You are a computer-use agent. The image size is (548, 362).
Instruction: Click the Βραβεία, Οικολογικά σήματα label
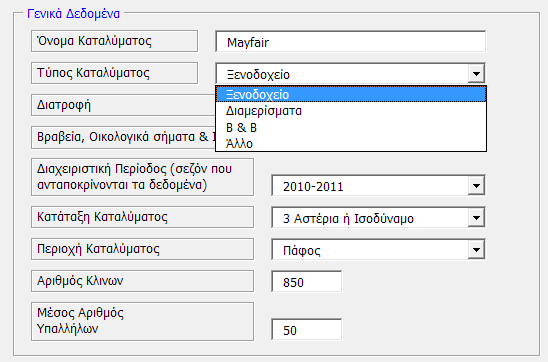point(123,137)
